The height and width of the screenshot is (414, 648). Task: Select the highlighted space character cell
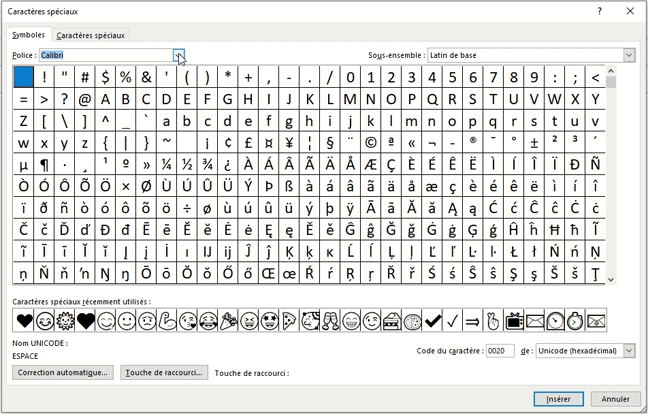pos(24,77)
